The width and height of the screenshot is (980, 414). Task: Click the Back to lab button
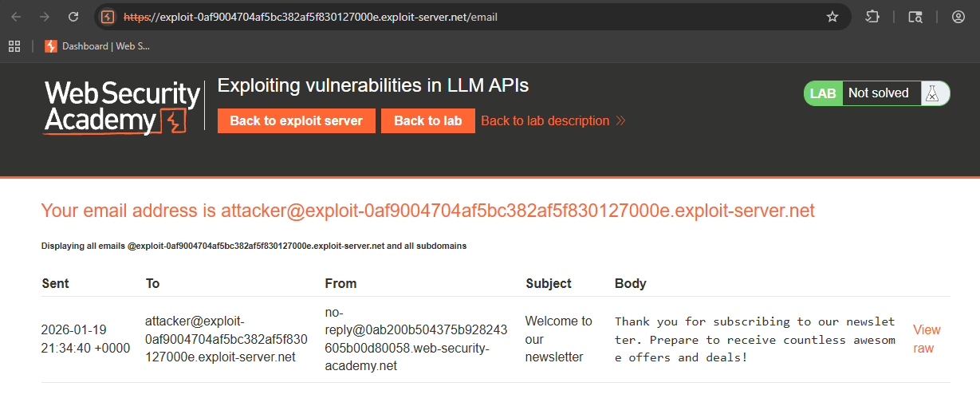pos(427,120)
